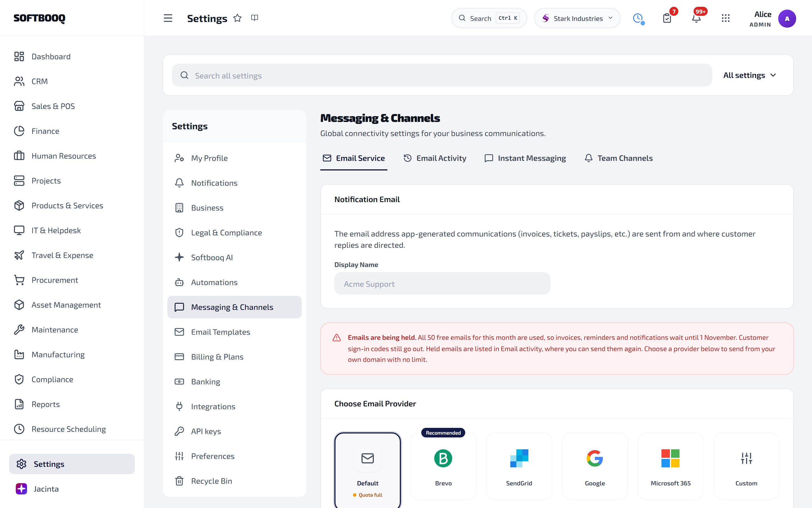The image size is (812, 508).
Task: Open Resource Scheduling module
Action: 72,429
